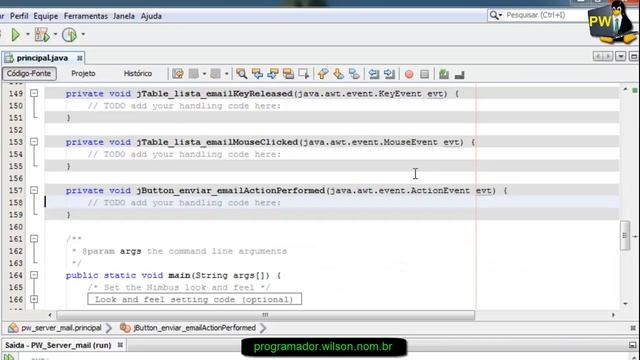Select the principal.java editor tab
The image size is (640, 360).
(x=42, y=58)
